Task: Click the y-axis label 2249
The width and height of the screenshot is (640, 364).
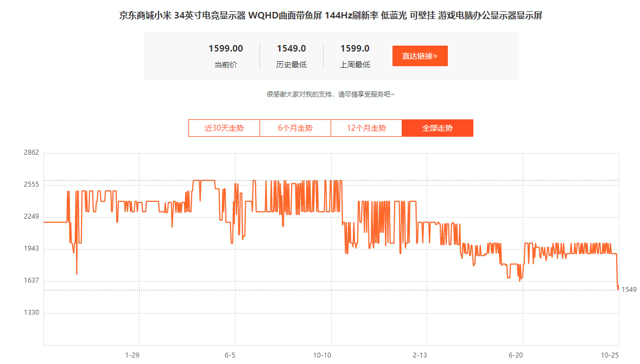Action: [x=31, y=216]
